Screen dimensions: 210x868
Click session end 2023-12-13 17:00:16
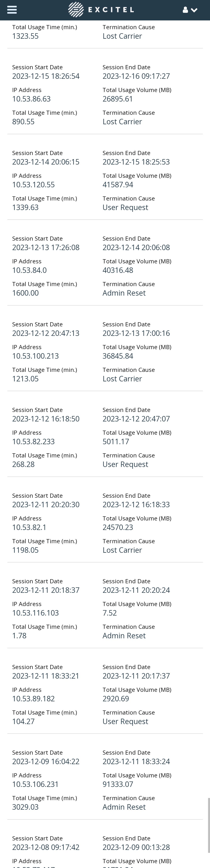(x=136, y=333)
